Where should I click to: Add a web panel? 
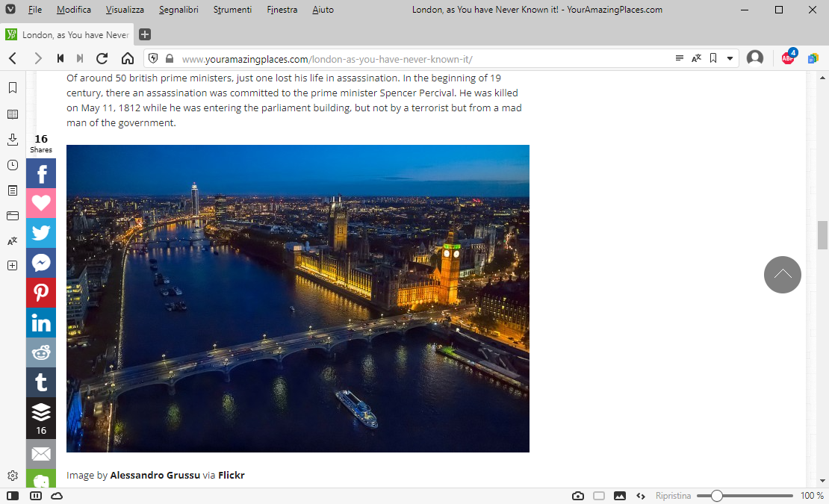13,266
